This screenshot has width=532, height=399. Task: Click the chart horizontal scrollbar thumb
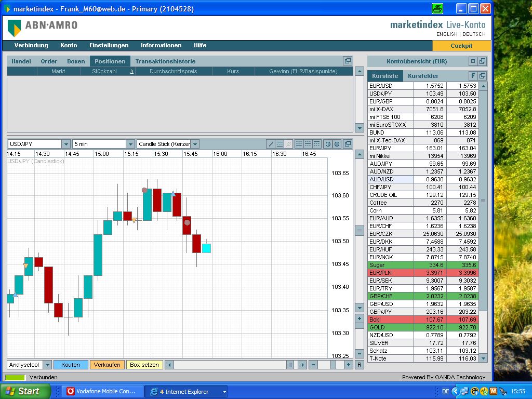coord(290,365)
